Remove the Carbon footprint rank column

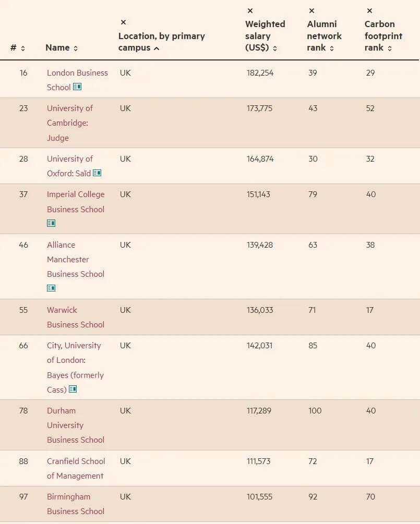coord(369,11)
